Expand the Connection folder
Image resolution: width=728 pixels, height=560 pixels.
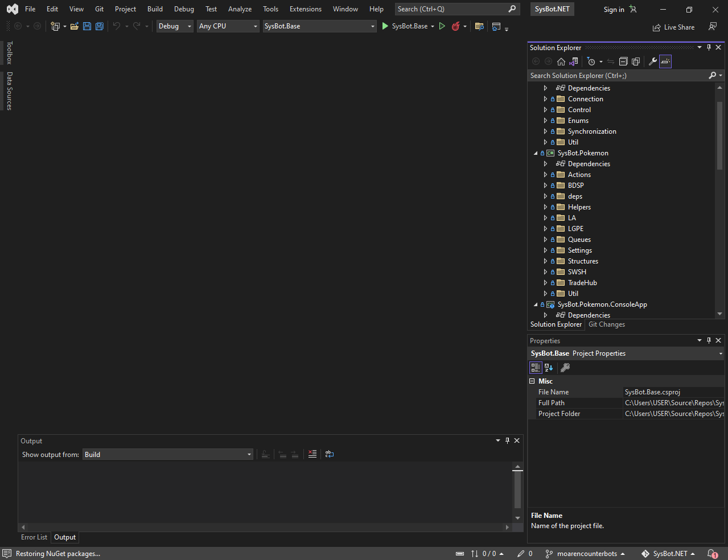tap(545, 99)
